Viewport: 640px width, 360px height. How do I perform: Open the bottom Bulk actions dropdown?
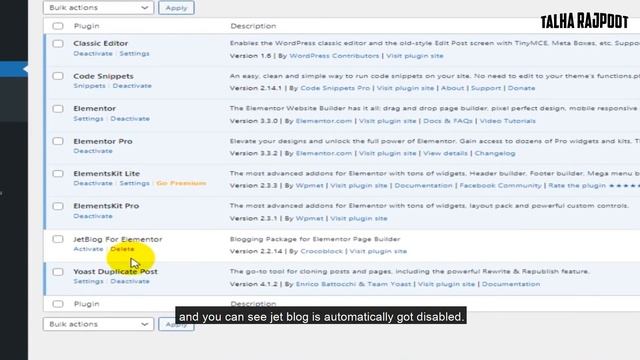pos(98,324)
